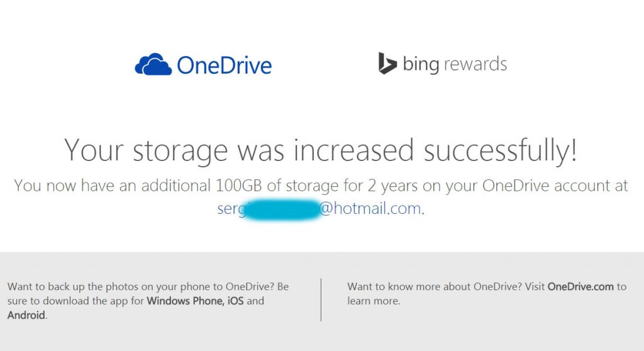Click the 'learn more.' footer text
Screen dimensions: 644x351
(373, 301)
